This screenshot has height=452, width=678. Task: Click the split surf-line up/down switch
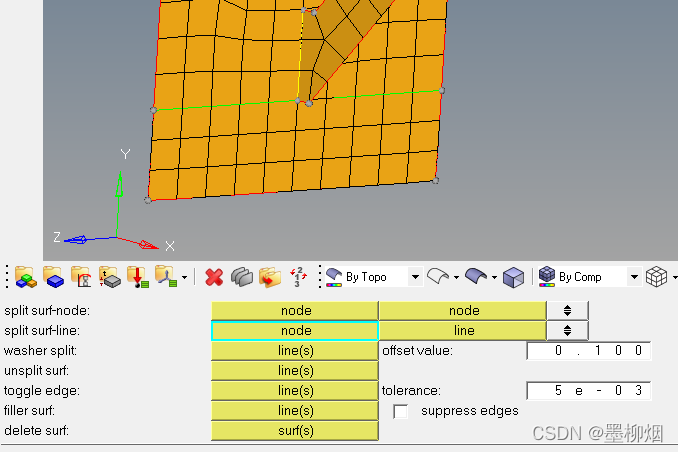pyautogui.click(x=568, y=331)
